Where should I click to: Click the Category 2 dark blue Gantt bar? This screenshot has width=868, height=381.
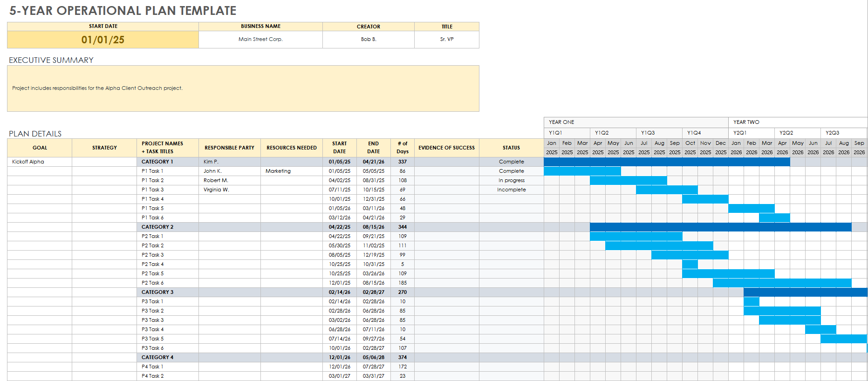click(720, 227)
